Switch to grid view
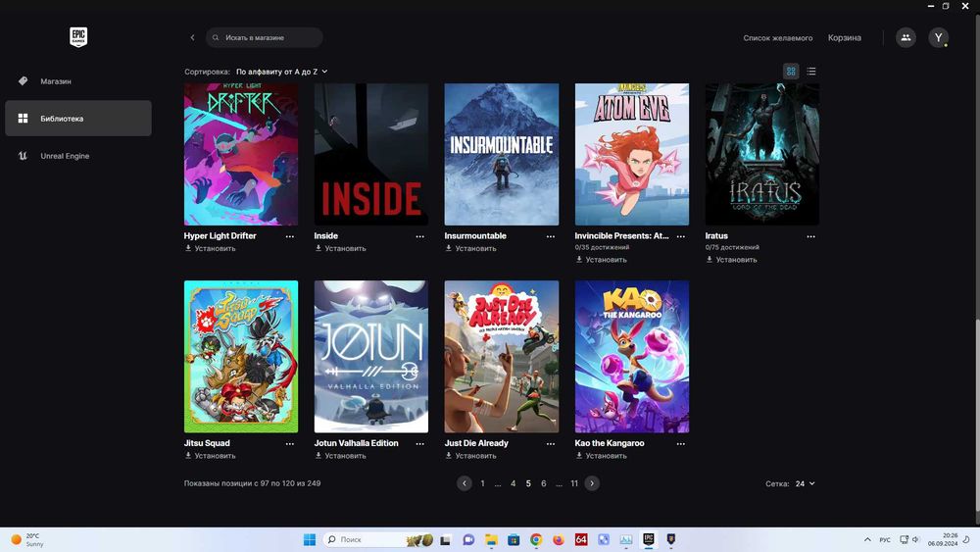 pyautogui.click(x=791, y=72)
